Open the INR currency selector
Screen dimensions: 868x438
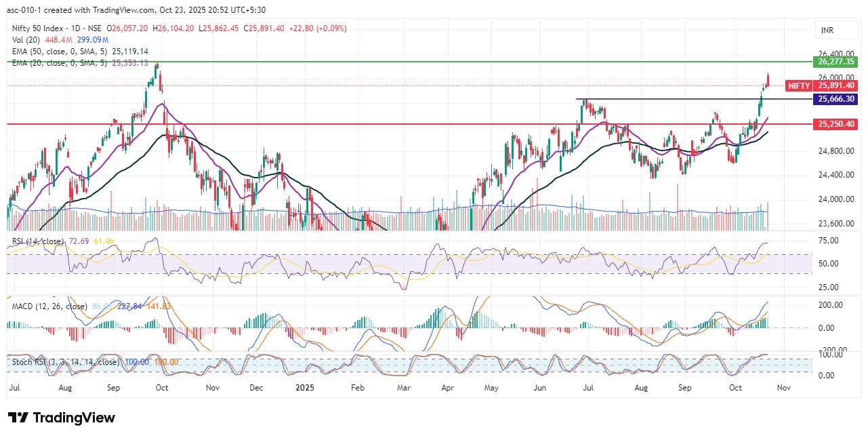click(835, 31)
